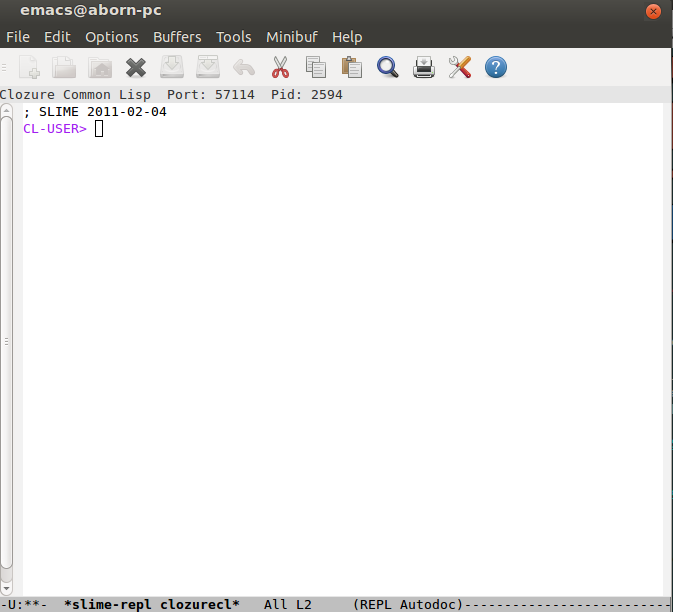Viewport: 673px width, 612px height.
Task: Print buffer using the printer icon
Action: (x=424, y=68)
